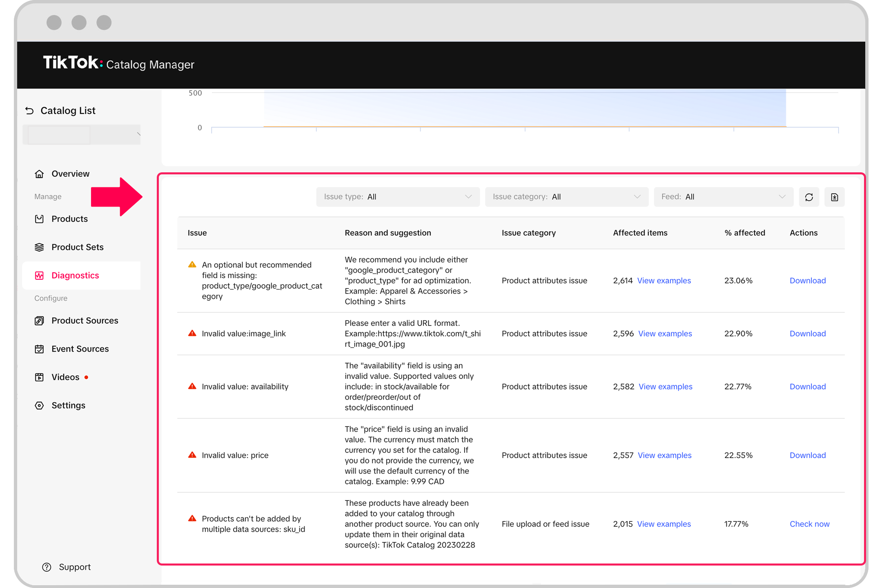Download the Invalid value: price report

pos(808,455)
